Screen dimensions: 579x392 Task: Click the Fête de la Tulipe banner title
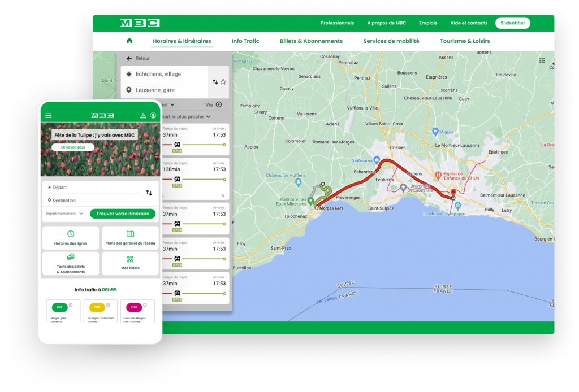point(94,135)
